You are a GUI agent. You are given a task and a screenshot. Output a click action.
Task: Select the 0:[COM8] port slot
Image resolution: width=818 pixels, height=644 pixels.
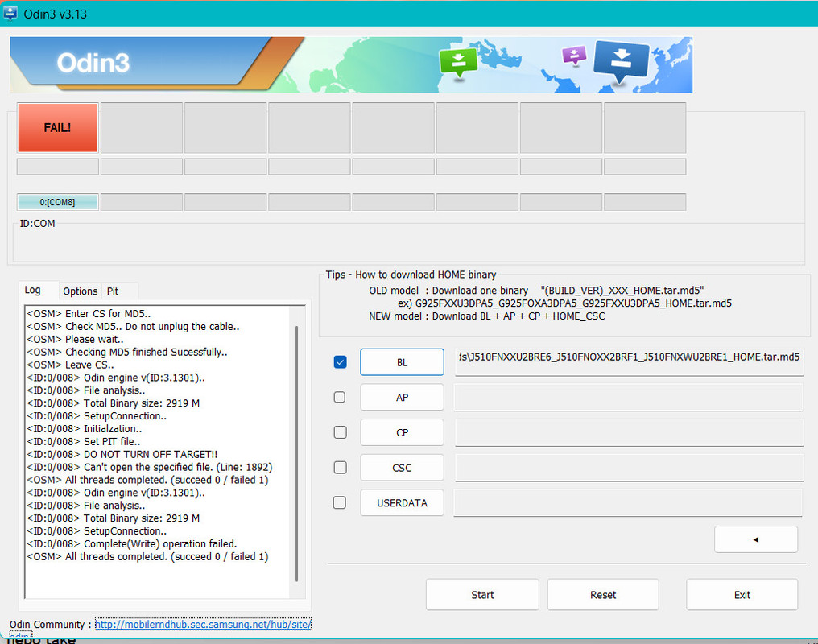coord(57,202)
